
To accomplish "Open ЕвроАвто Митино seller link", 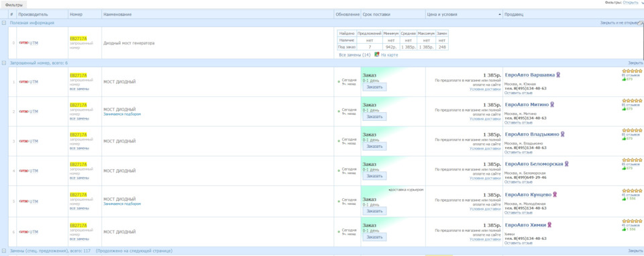I will coord(527,105).
